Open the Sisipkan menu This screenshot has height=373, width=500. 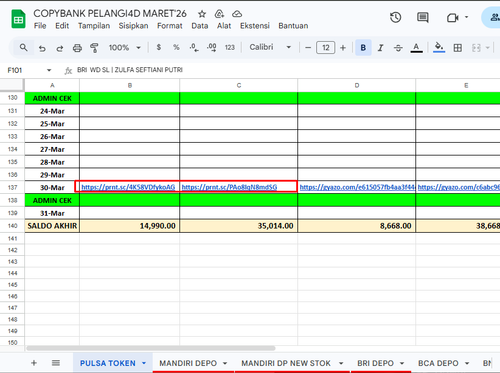click(x=133, y=26)
